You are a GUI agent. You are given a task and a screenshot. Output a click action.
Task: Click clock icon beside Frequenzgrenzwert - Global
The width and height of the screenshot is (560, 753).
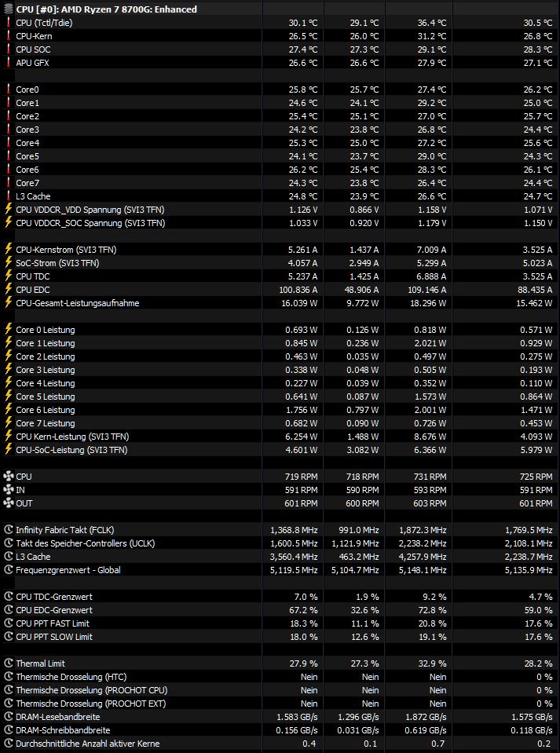8,570
